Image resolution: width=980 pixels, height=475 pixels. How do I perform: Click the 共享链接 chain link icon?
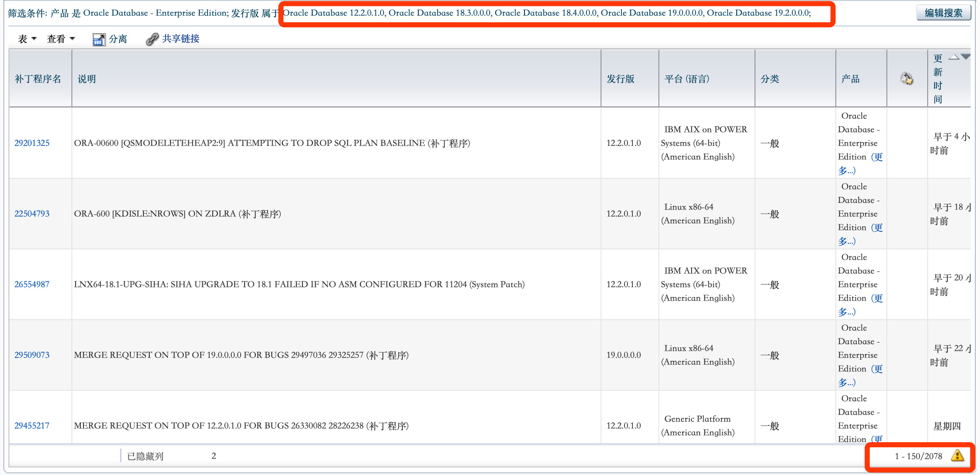[152, 39]
